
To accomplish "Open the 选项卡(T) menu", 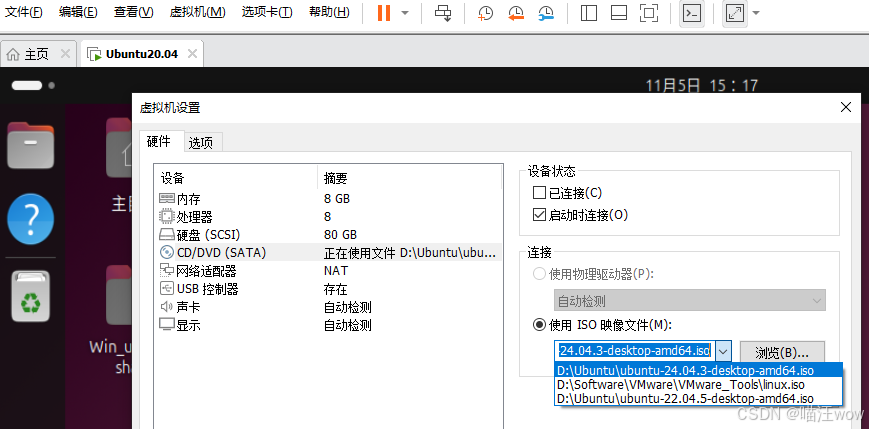I will pos(267,12).
